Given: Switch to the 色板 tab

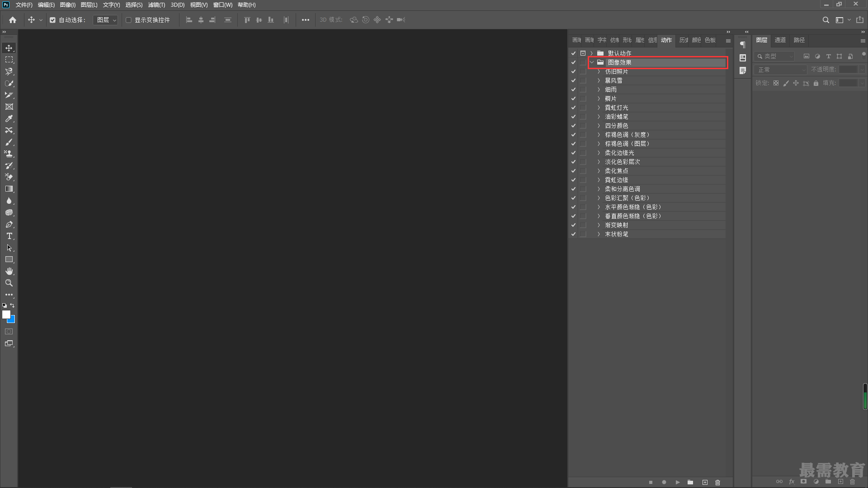Looking at the screenshot, I should click(710, 40).
